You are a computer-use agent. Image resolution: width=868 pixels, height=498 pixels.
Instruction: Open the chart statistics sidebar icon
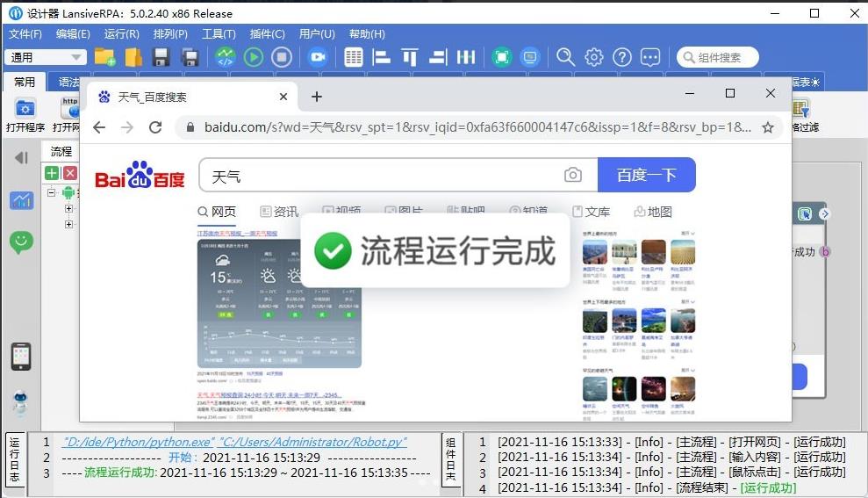tap(22, 200)
